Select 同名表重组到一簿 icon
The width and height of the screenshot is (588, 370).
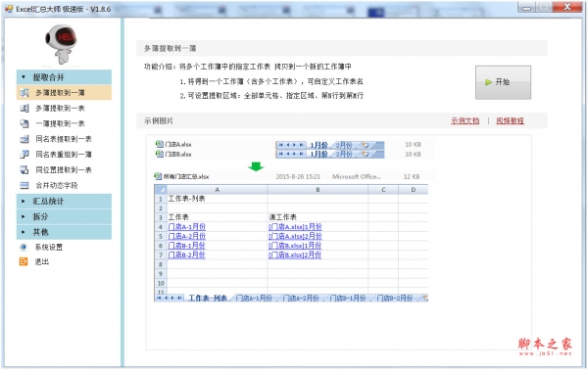(24, 155)
